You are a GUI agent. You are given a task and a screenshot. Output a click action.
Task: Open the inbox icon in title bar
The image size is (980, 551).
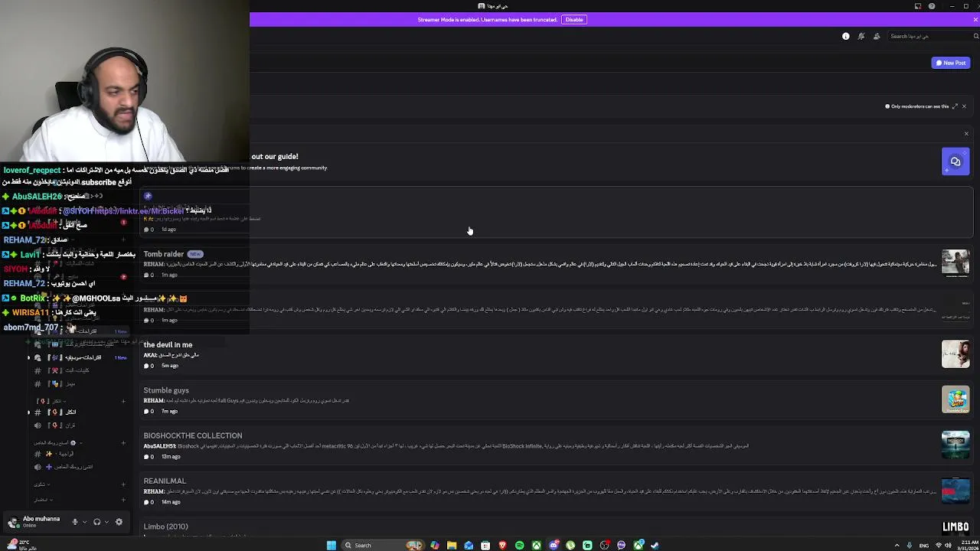point(918,6)
